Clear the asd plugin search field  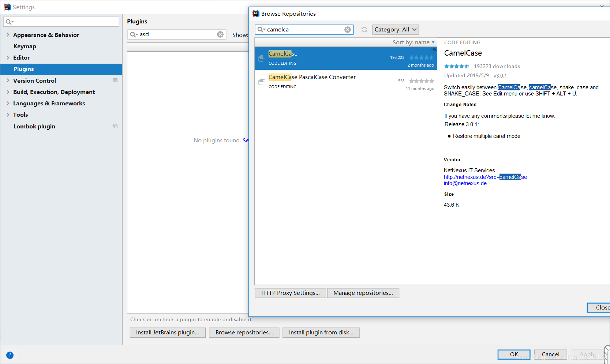point(220,34)
